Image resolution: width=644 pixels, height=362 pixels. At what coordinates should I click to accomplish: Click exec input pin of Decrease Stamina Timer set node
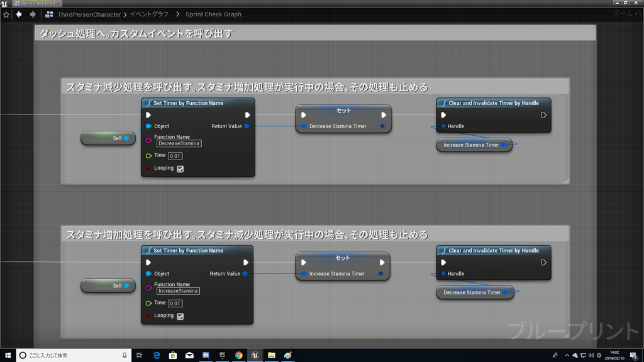[304, 115]
